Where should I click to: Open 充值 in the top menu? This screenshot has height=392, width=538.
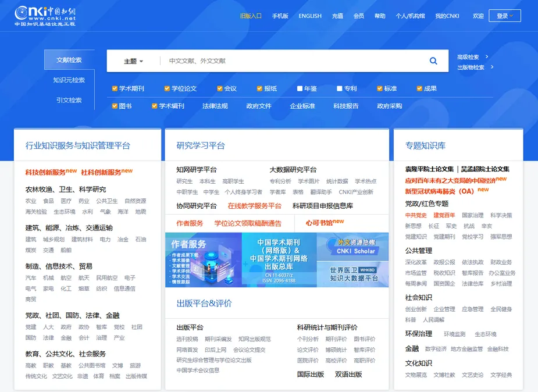pyautogui.click(x=337, y=16)
